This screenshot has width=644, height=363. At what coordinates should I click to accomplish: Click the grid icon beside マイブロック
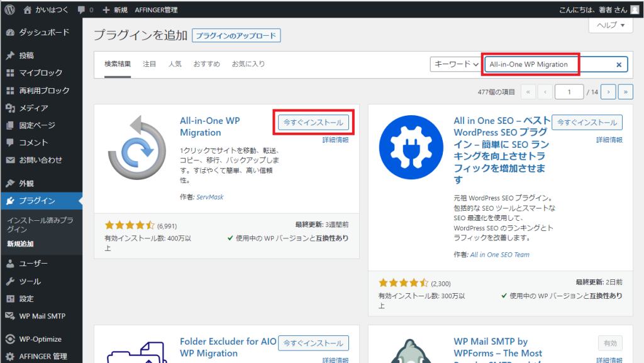(10, 73)
